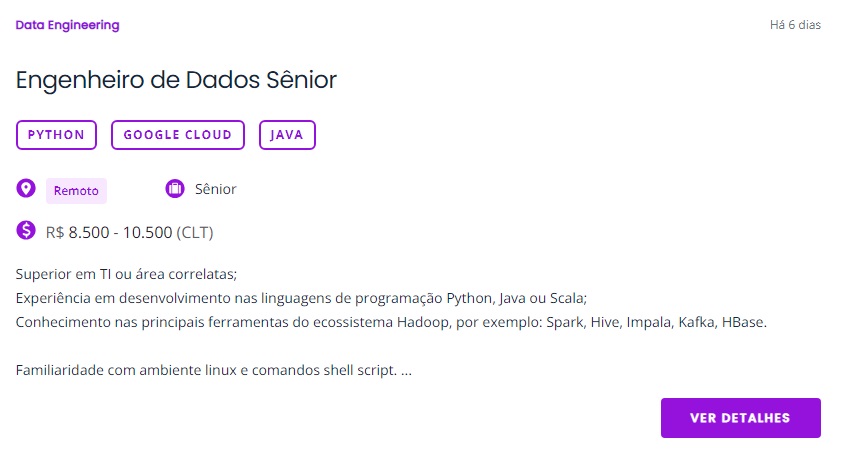
Task: Click the Há 6 dias posting date
Action: (x=795, y=25)
